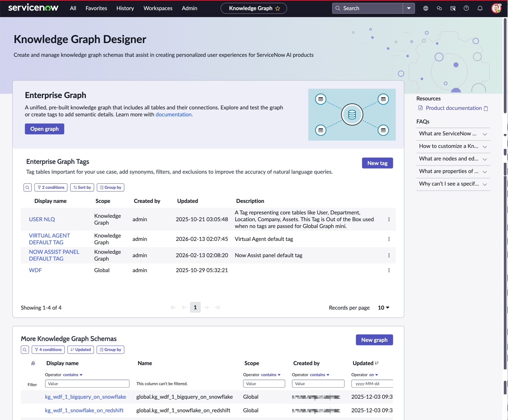The height and width of the screenshot is (420, 508).
Task: Expand FAQ What are properties of
Action: coord(453,171)
